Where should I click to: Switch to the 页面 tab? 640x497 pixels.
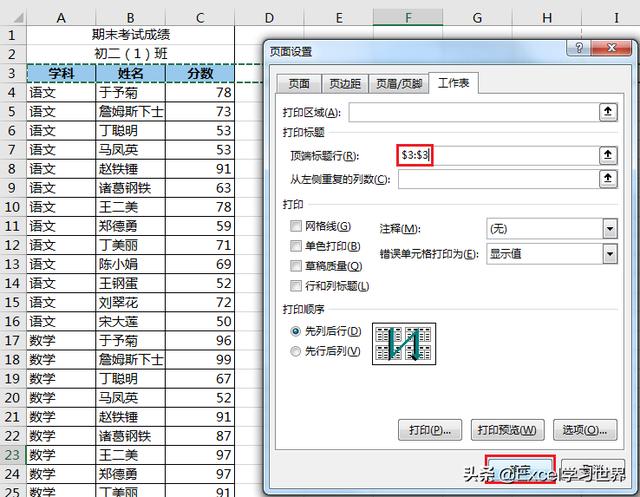(299, 84)
